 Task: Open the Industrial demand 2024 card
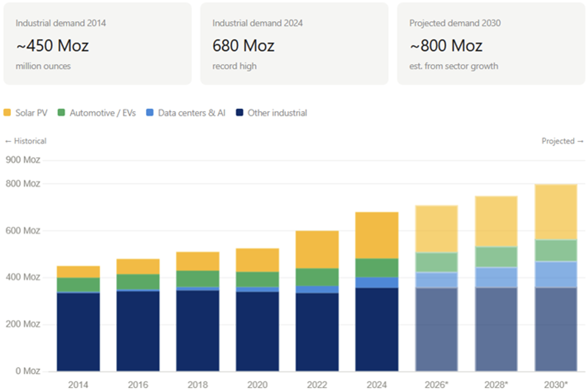(x=294, y=44)
